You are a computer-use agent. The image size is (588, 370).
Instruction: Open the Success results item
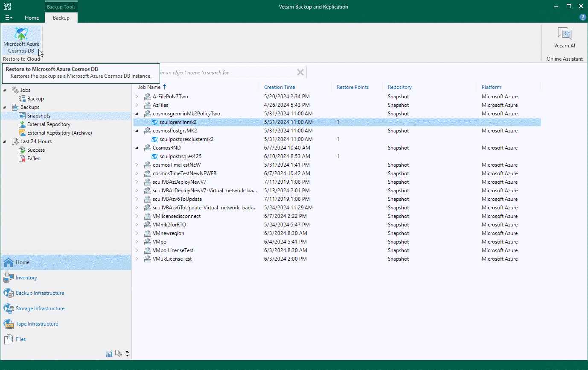coord(36,150)
